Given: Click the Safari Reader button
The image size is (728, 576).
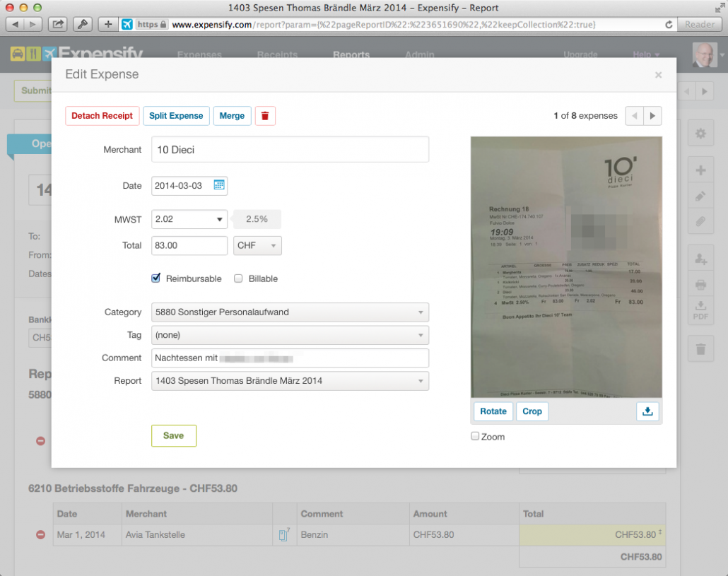Looking at the screenshot, I should pos(700,24).
